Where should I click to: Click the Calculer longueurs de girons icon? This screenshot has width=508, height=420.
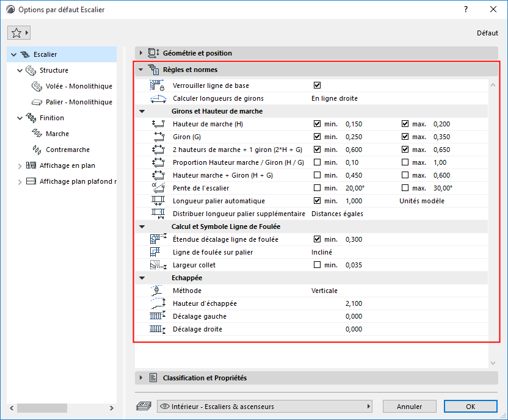pyautogui.click(x=158, y=98)
